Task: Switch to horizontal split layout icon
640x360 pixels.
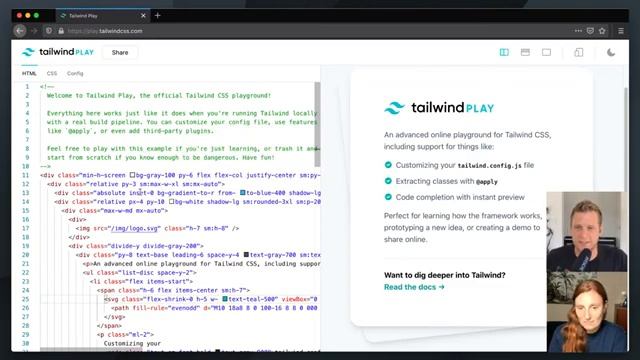Action: pos(525,52)
